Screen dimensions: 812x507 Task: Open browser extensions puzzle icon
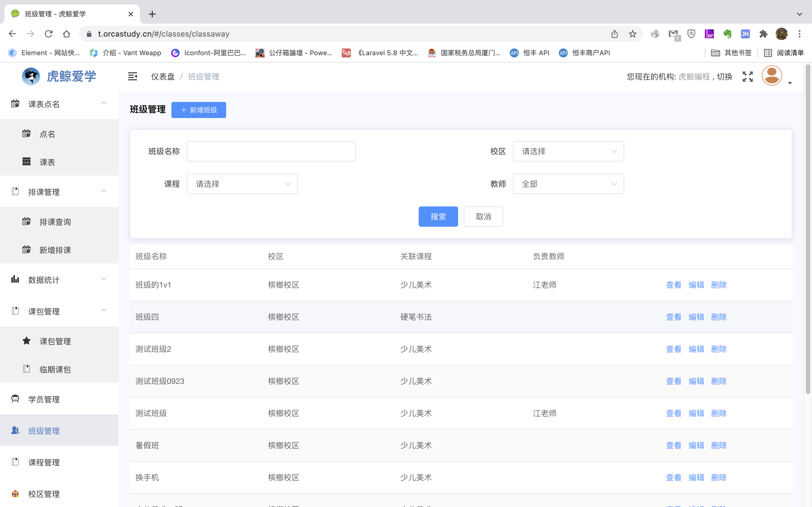763,34
